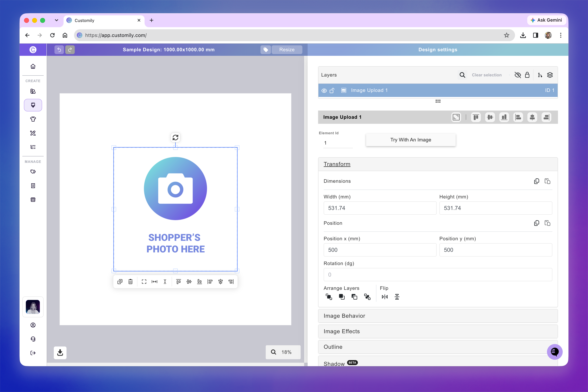
Task: Click the Resize button
Action: point(287,50)
